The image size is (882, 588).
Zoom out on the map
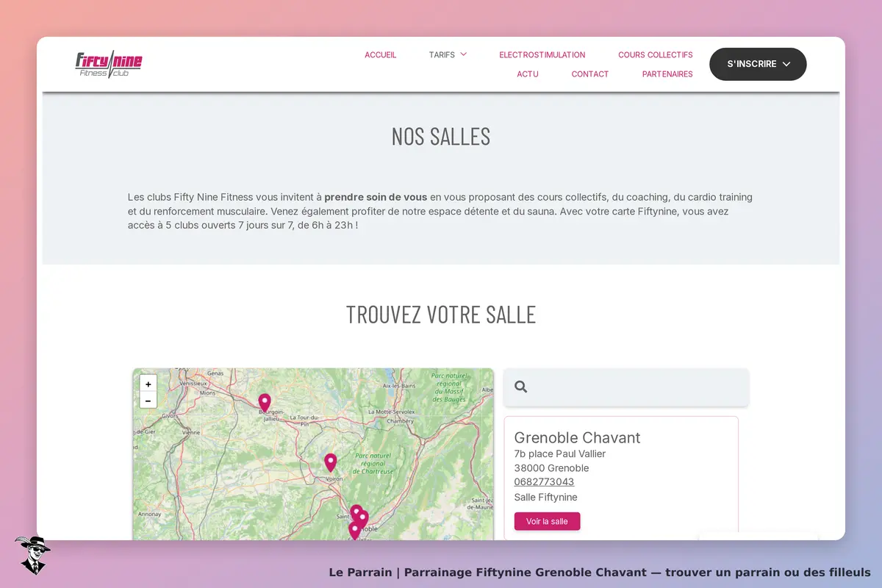click(x=148, y=401)
